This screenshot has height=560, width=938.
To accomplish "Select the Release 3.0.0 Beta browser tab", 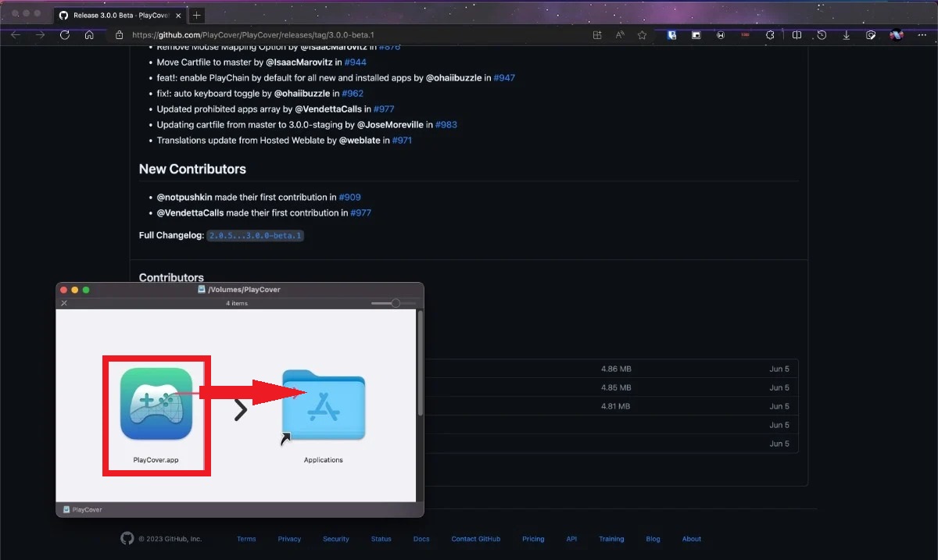I will 117,15.
